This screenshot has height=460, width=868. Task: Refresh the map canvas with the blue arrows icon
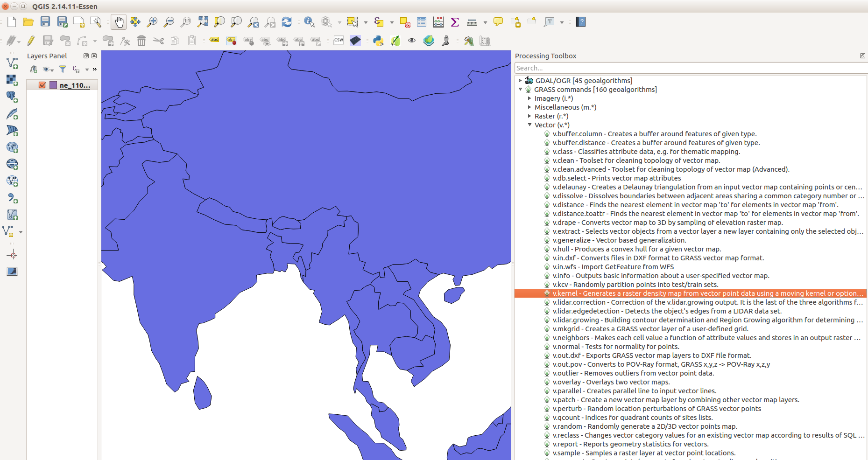(287, 22)
